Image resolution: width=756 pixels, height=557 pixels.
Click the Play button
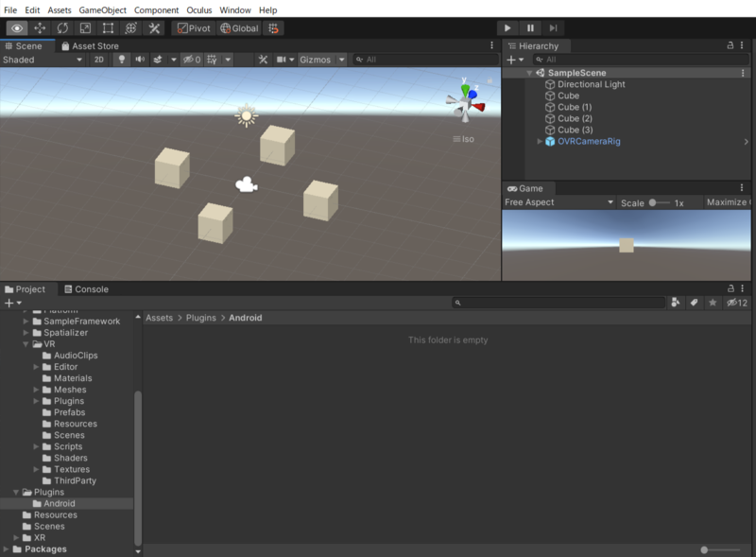tap(507, 28)
